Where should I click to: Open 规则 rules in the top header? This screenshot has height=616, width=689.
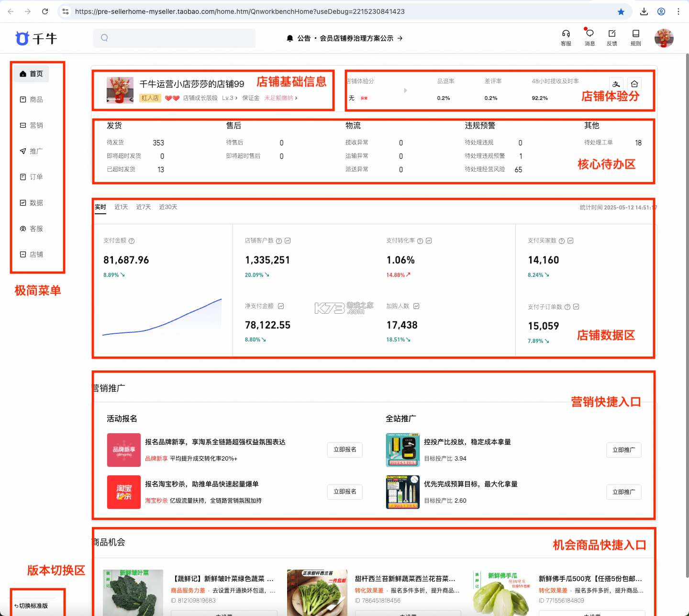tap(636, 37)
